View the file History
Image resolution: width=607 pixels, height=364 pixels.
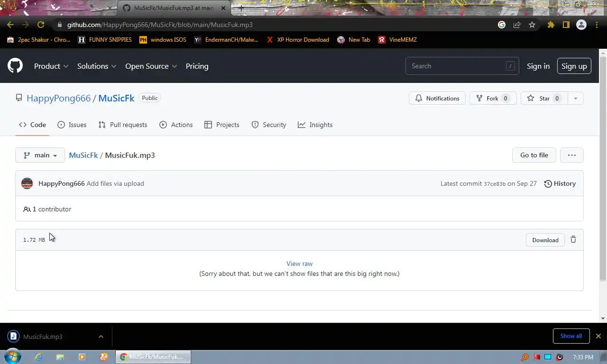point(560,183)
